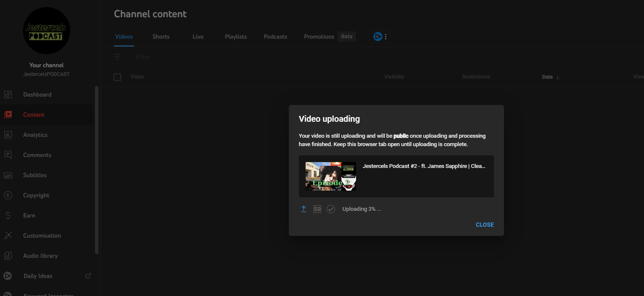The image size is (644, 296).
Task: Open Copyright via its circled C icon
Action: (x=8, y=195)
